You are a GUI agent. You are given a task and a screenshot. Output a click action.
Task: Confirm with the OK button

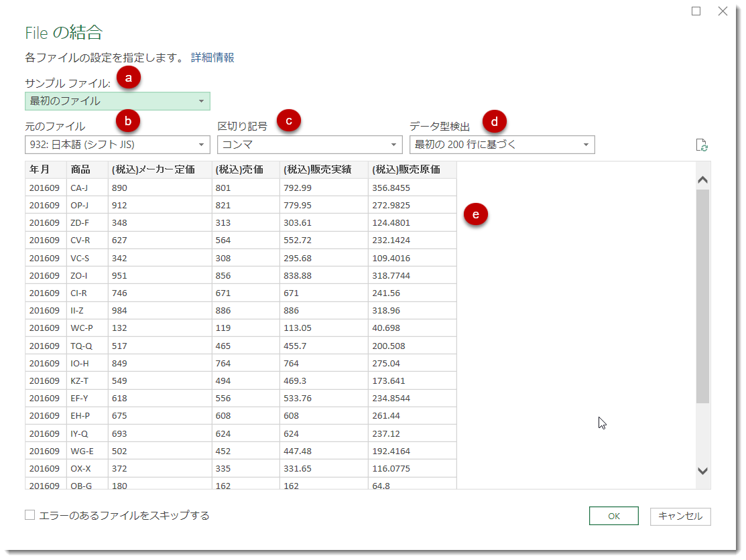coord(614,516)
